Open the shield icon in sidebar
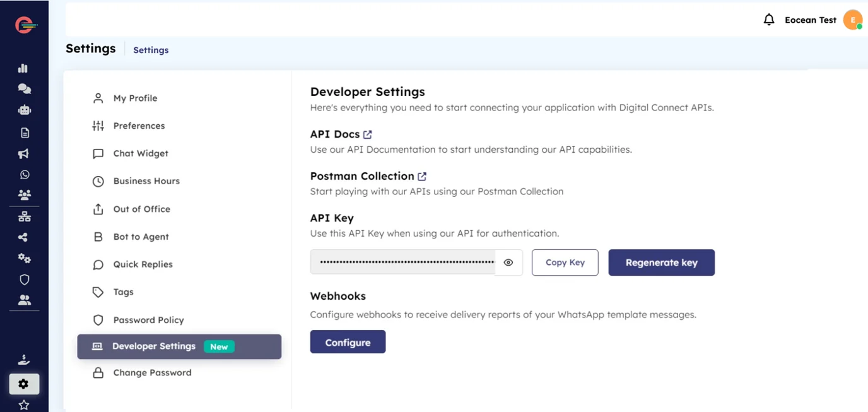This screenshot has width=868, height=412. pyautogui.click(x=24, y=280)
